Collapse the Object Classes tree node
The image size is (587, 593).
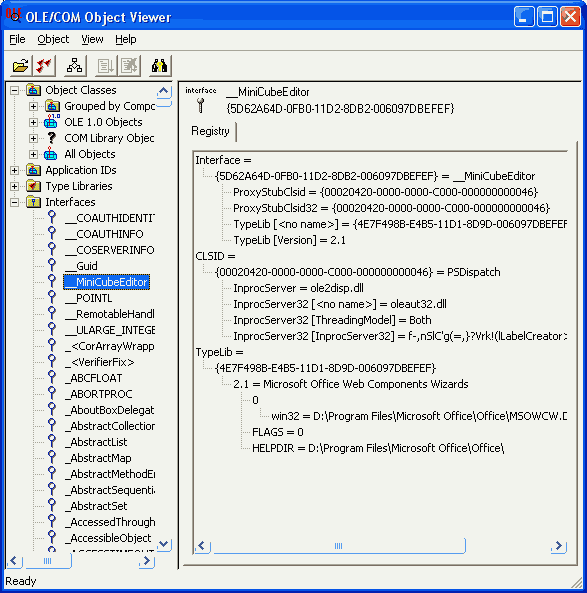[x=14, y=90]
